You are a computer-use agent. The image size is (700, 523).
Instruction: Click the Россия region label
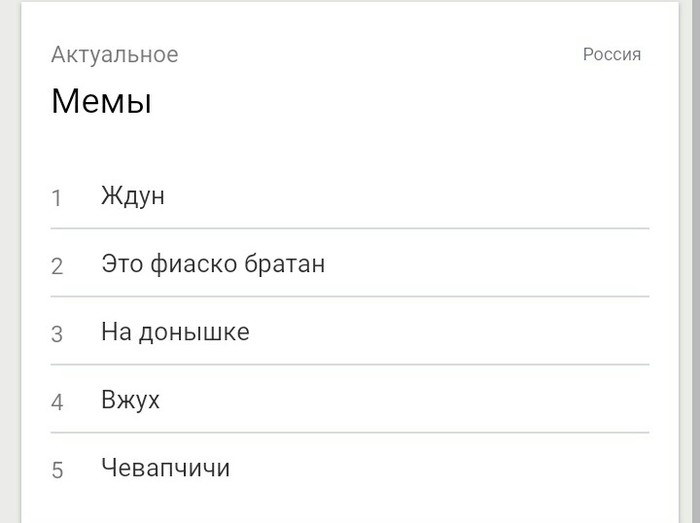pos(612,54)
